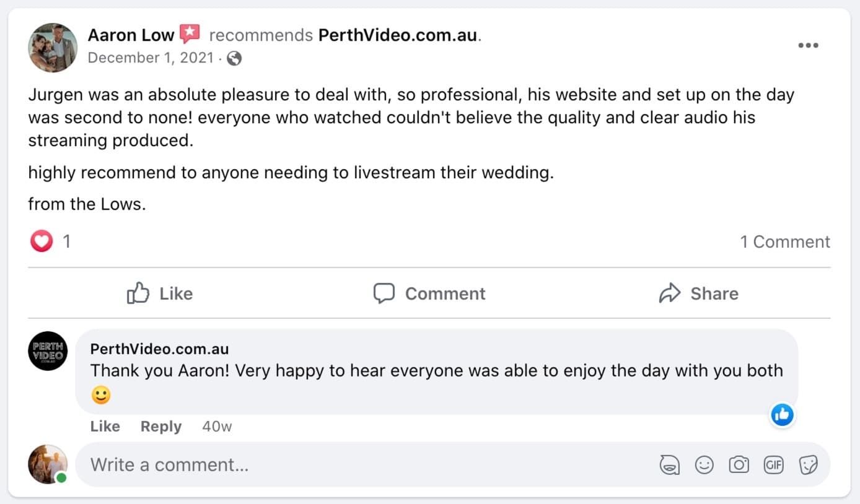
Task: Open the sticker picker in comment box
Action: click(x=809, y=464)
